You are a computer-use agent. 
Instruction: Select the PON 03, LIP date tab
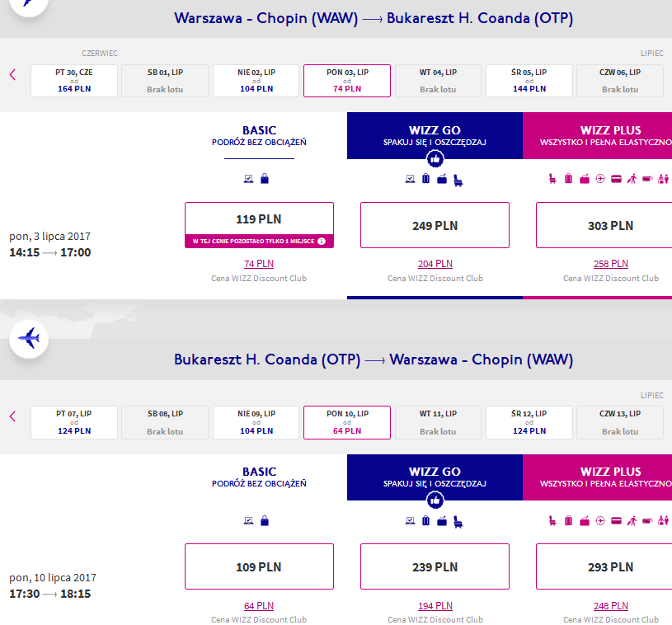point(347,81)
